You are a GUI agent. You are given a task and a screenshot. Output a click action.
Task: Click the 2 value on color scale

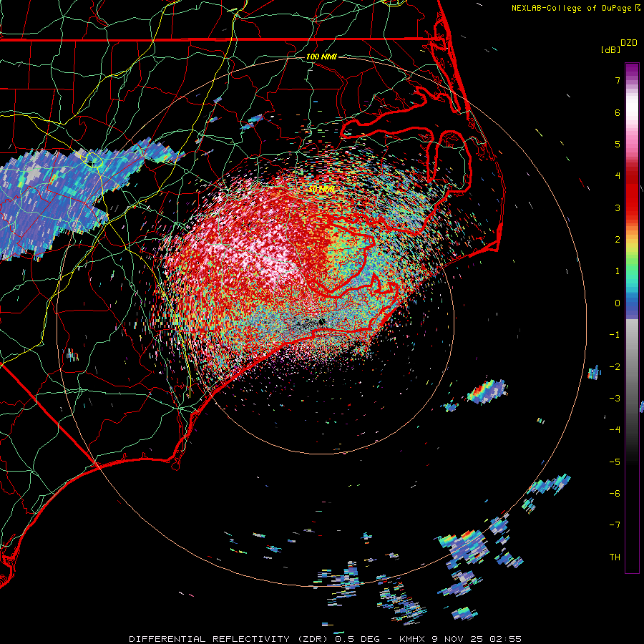(618, 240)
